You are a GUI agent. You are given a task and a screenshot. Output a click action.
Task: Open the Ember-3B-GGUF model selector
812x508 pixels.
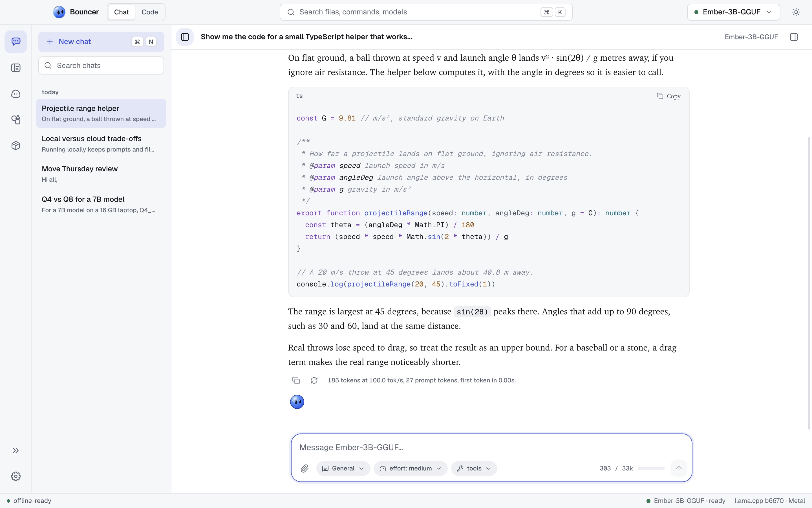(x=734, y=12)
